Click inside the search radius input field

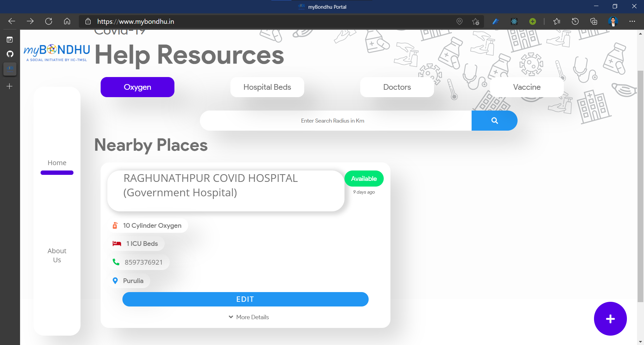tap(332, 120)
